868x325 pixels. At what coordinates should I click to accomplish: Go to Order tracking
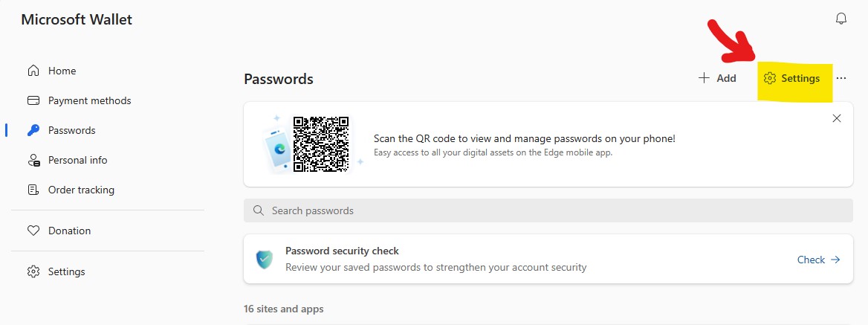click(x=71, y=190)
